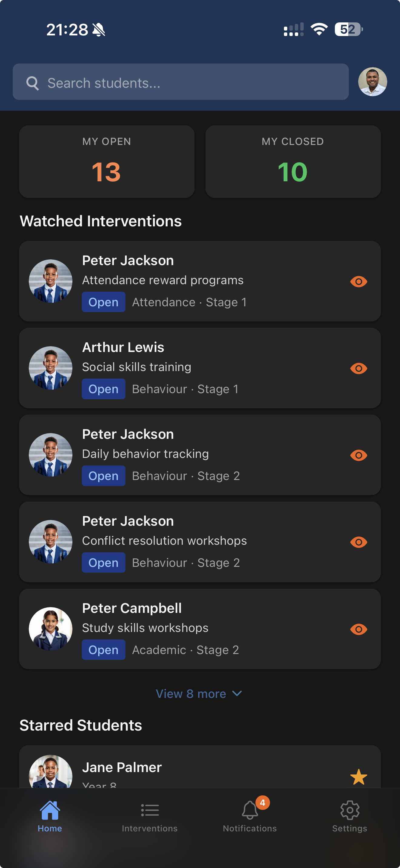The height and width of the screenshot is (868, 400).
Task: Open the My Open interventions card
Action: pos(107,162)
